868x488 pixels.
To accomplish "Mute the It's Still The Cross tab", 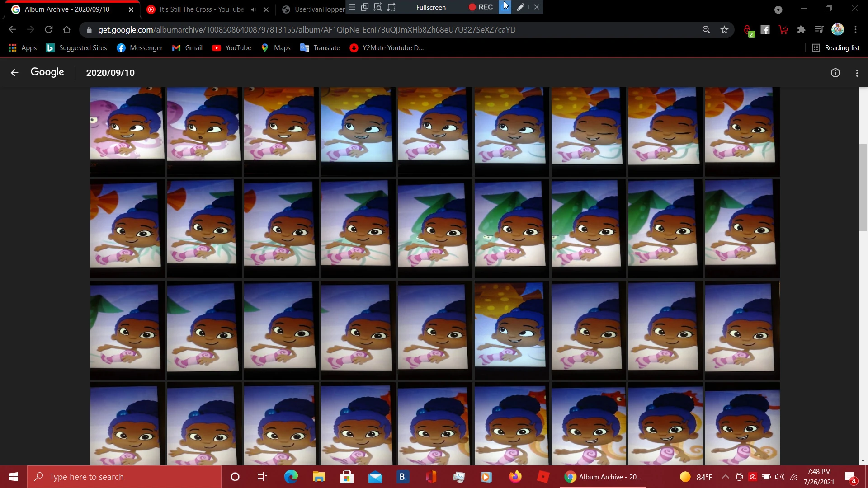I will click(254, 9).
